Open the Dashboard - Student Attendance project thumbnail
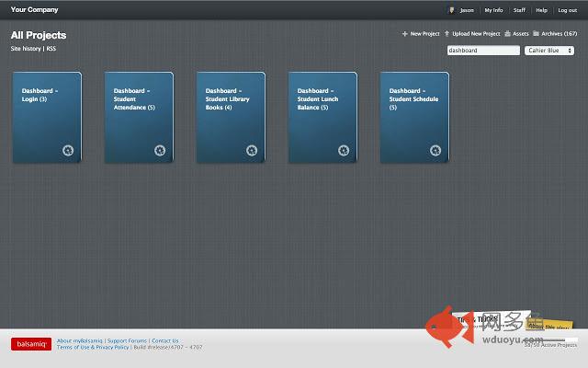Viewport: 588px width, 368px height. point(139,118)
